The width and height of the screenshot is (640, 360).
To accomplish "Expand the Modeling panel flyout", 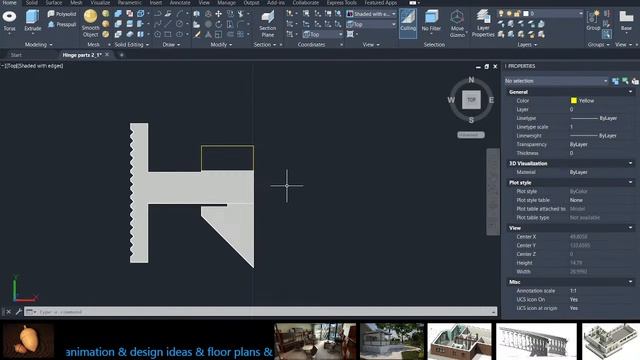I will pyautogui.click(x=39, y=44).
